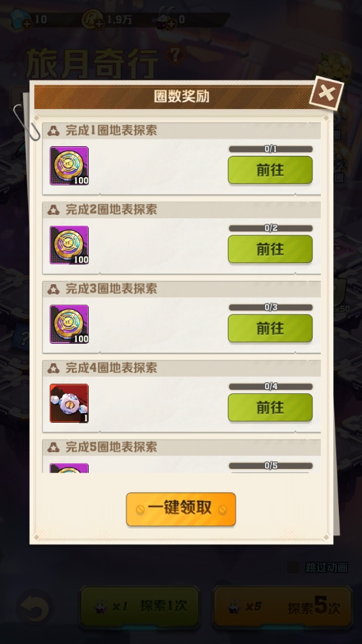Screen dimensions: 362x644
Task: Click 前往 for 完成3圈地表探索
Action: coord(270,328)
